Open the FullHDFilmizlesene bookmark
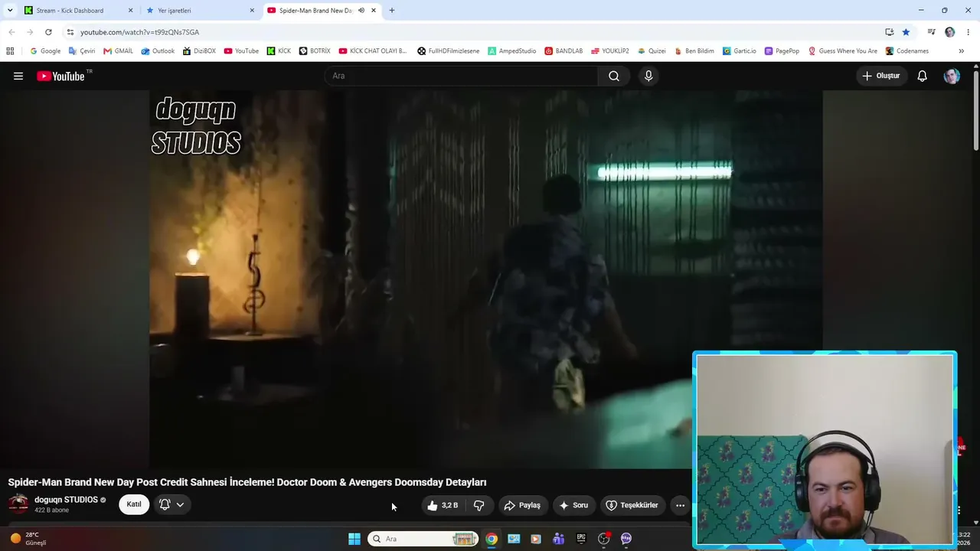This screenshot has width=980, height=551. tap(449, 51)
